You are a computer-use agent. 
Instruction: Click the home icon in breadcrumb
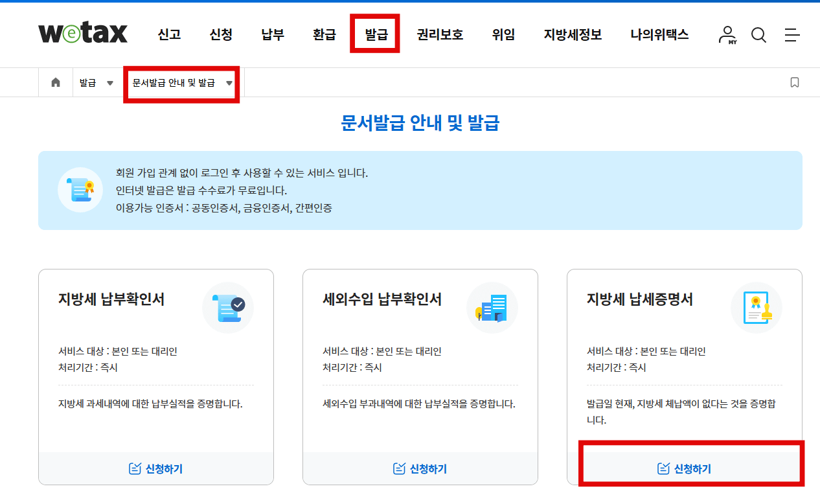pos(55,82)
